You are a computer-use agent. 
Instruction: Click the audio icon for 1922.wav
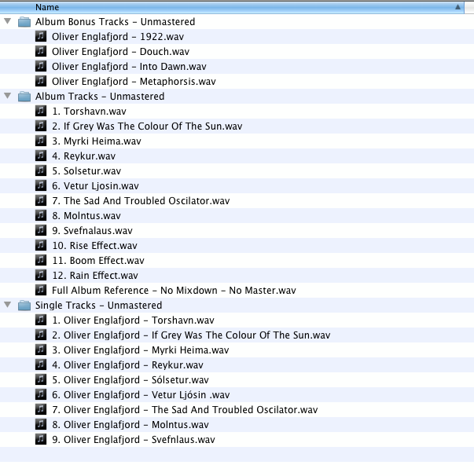coord(41,37)
